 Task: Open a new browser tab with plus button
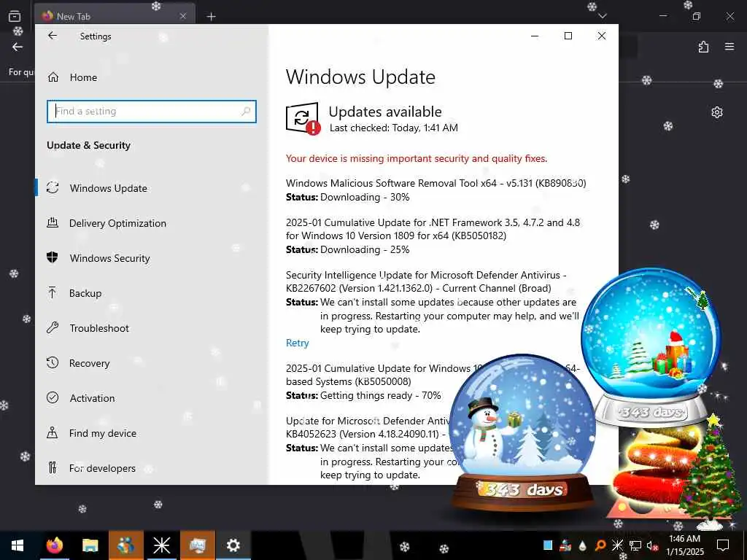click(211, 17)
